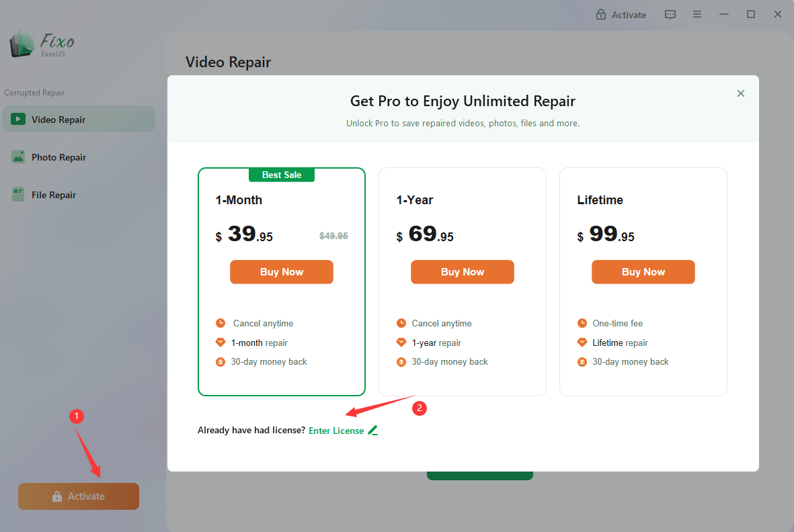Click the One-time fee text

click(618, 323)
